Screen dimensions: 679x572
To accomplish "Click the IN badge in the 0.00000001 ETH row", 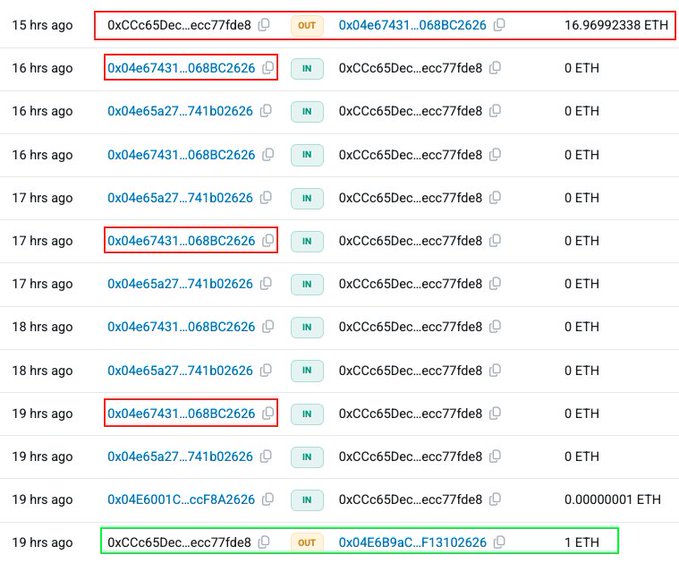I will click(307, 500).
